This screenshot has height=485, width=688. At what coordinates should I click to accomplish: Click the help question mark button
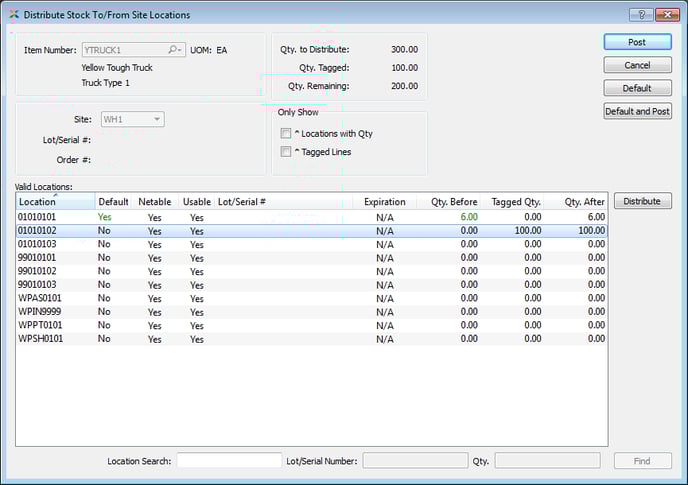point(640,15)
